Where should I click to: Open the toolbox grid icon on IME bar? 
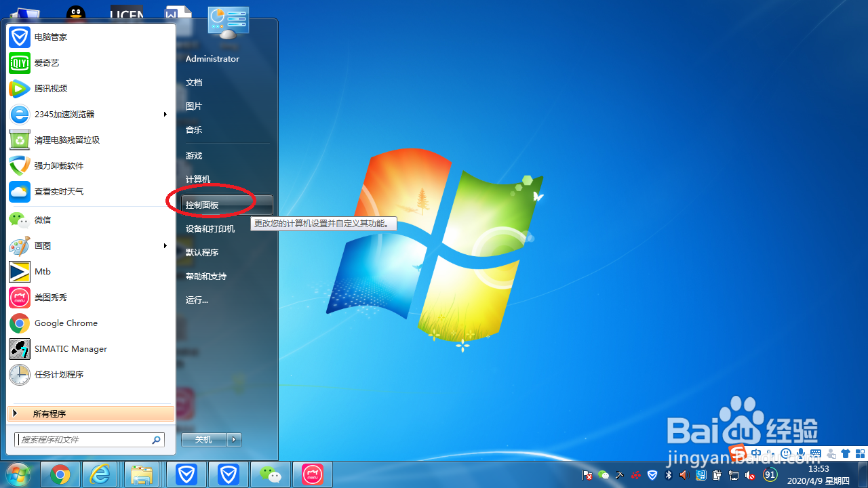(861, 453)
